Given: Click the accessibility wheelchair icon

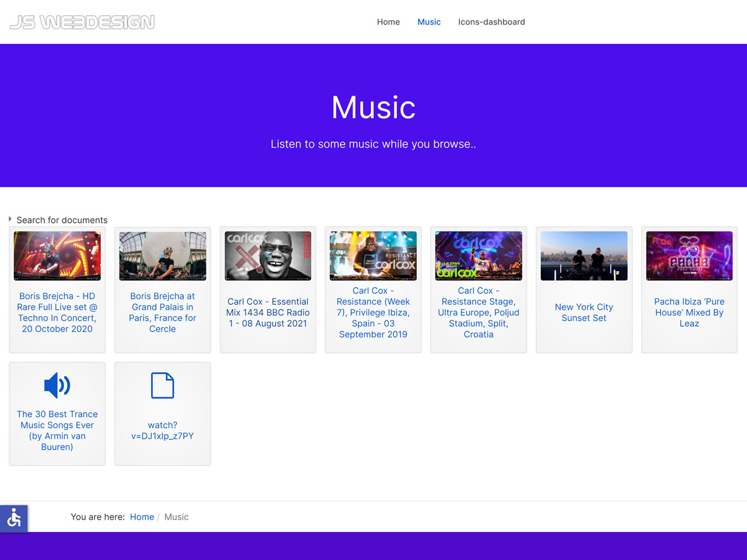Looking at the screenshot, I should pos(14,518).
